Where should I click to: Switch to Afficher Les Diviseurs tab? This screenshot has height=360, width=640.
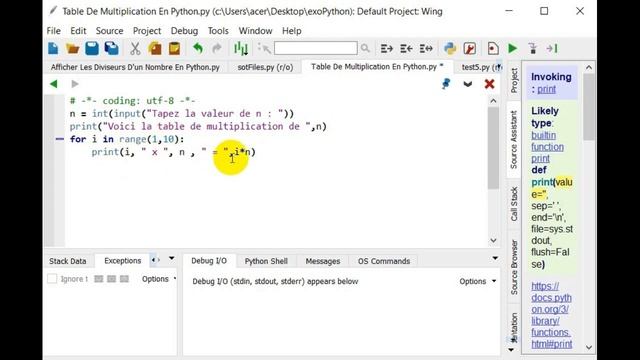point(135,67)
